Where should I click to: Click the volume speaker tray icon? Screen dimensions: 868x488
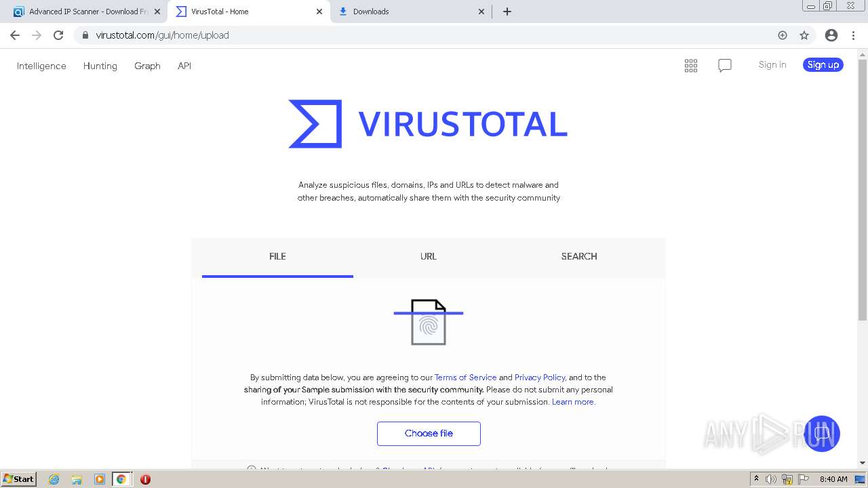[x=771, y=479]
